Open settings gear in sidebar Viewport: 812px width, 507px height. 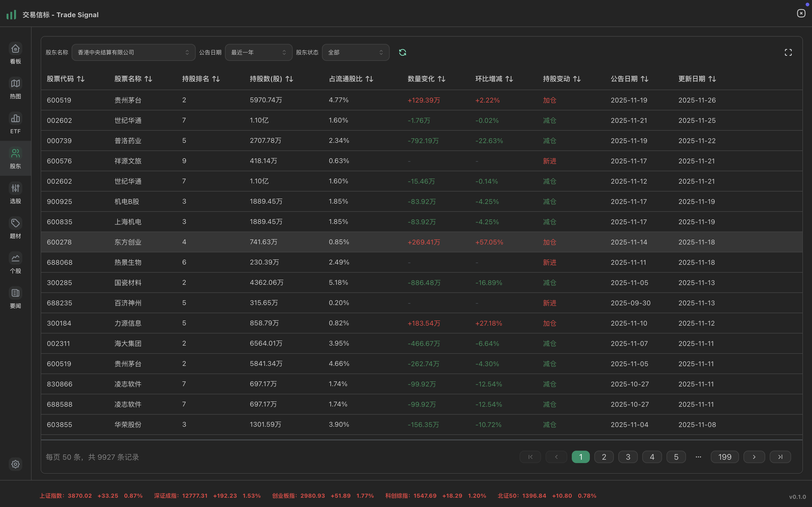[x=16, y=464]
